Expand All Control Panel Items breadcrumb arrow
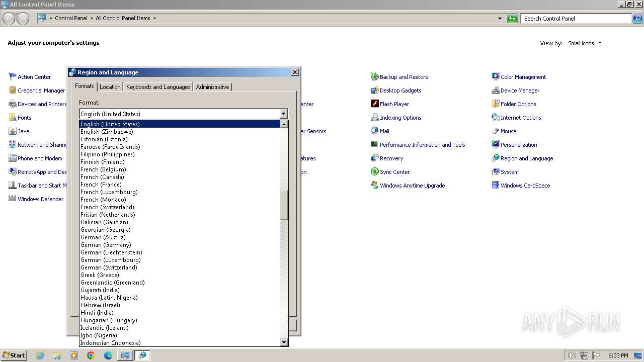644x362 pixels. tap(154, 18)
